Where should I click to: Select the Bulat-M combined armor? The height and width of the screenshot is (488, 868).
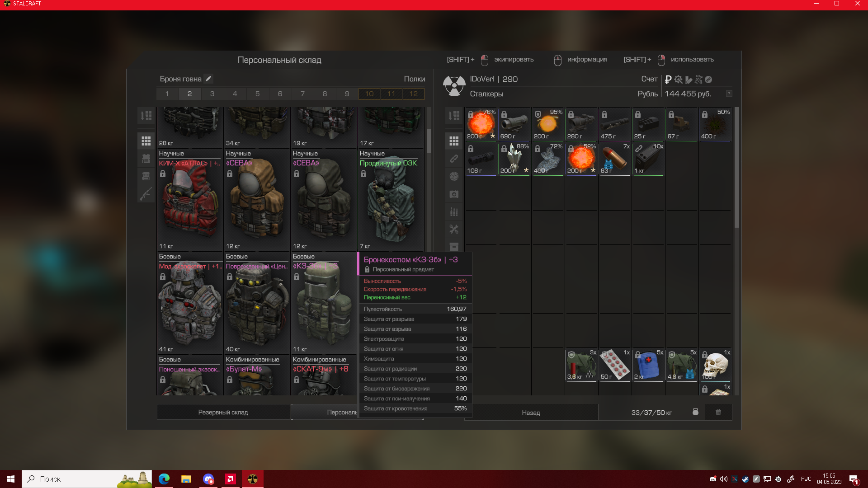[257, 375]
